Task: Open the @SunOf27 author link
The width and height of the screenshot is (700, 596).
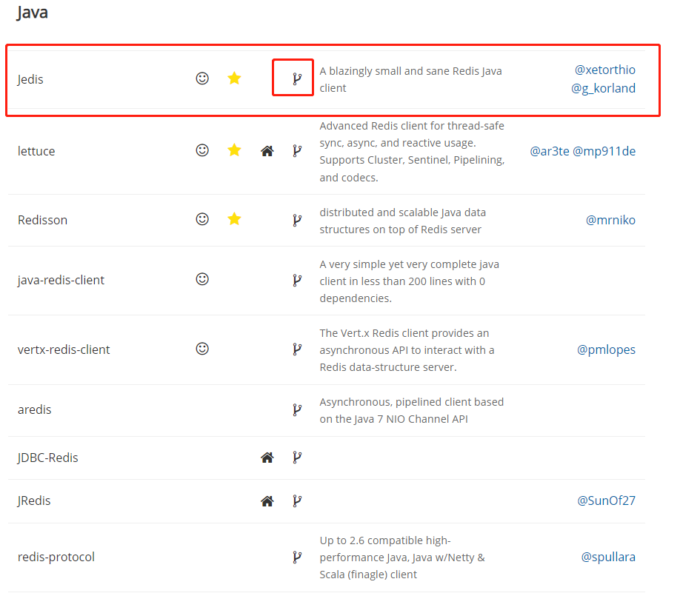Action: tap(606, 500)
